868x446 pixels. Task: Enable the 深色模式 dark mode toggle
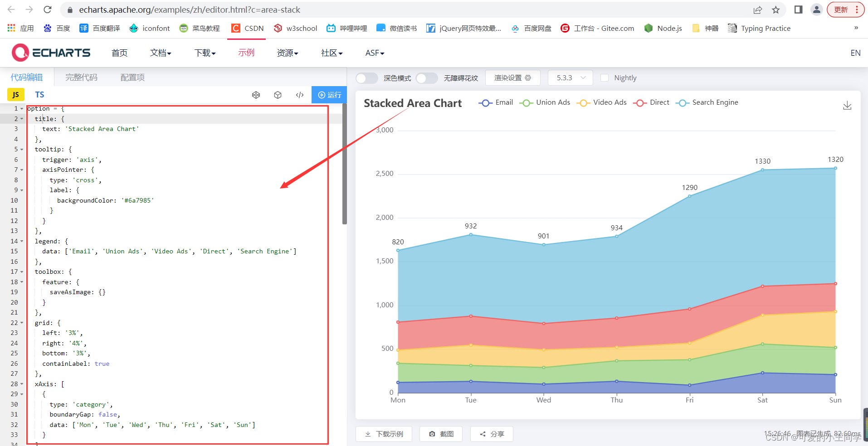[x=366, y=78]
